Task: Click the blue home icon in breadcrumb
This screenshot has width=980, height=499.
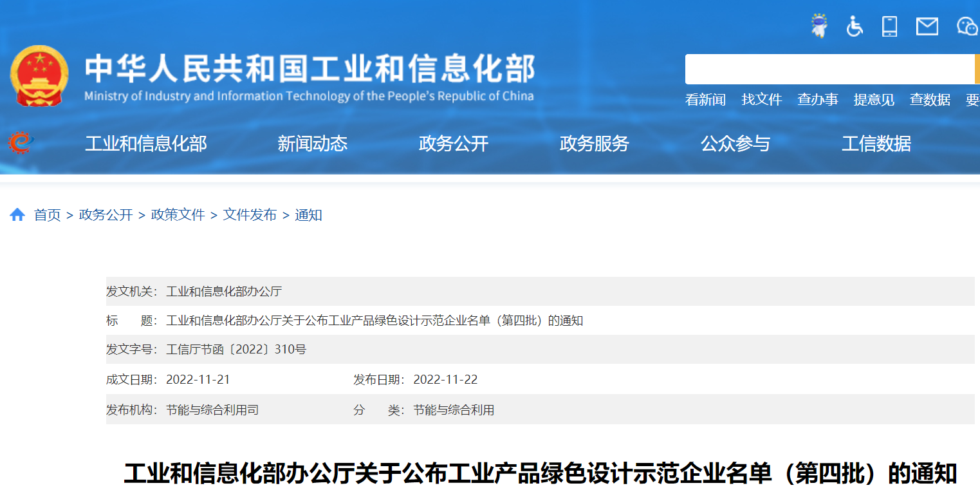Action: point(17,214)
